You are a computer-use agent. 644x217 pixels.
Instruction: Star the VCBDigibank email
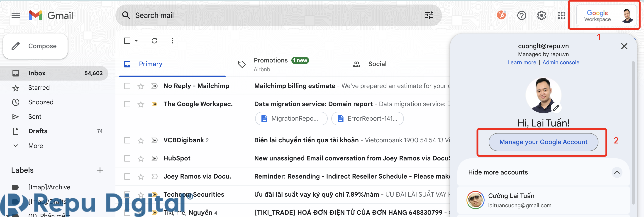click(141, 141)
